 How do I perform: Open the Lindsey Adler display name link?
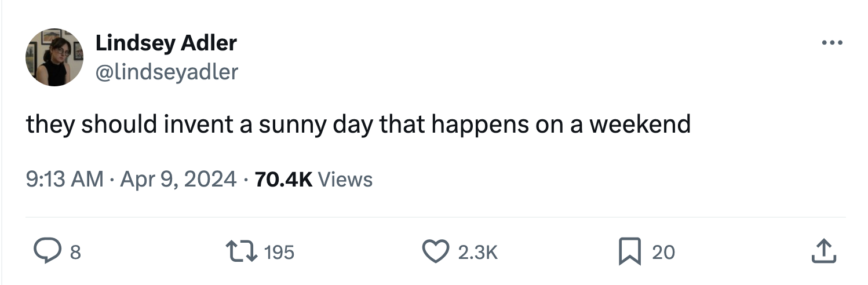(x=166, y=43)
